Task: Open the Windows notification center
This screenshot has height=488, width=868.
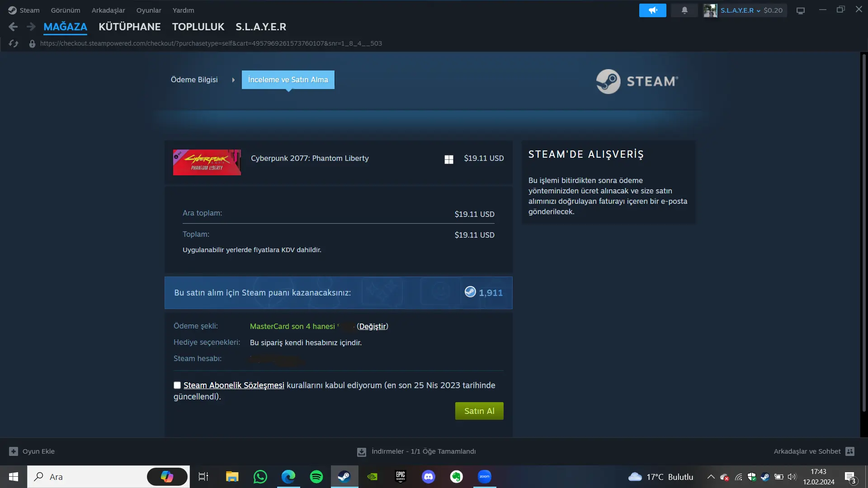Action: point(850,477)
